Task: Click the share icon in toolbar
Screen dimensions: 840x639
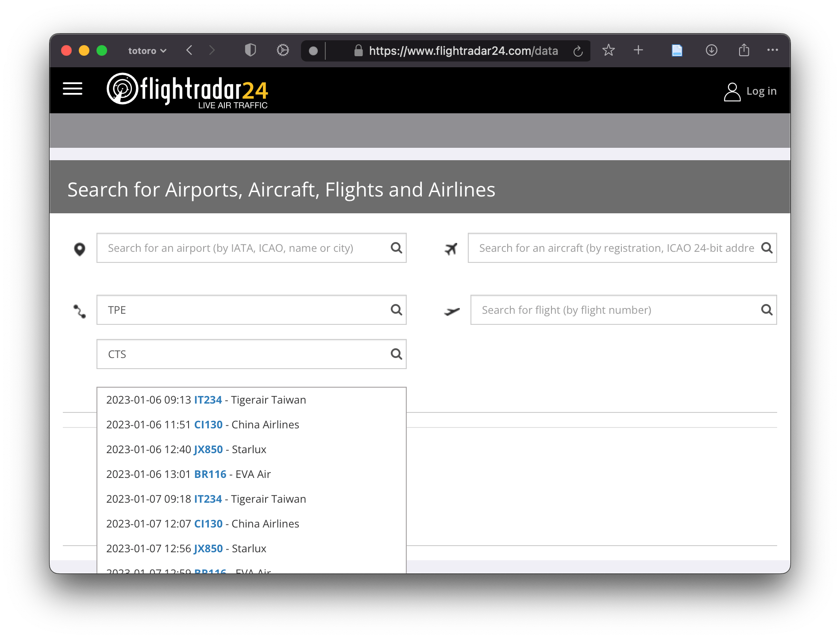Action: point(744,50)
